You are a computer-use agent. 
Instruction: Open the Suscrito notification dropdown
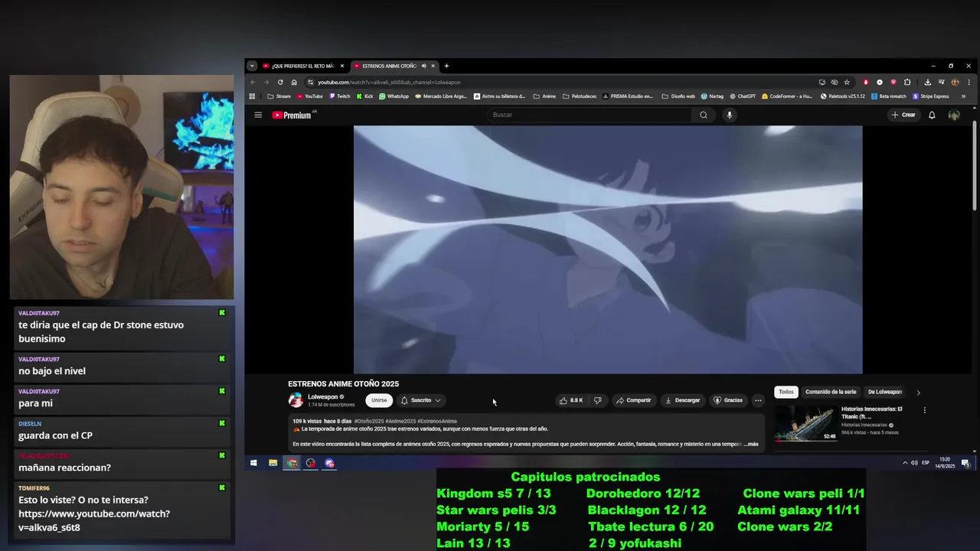click(x=420, y=400)
